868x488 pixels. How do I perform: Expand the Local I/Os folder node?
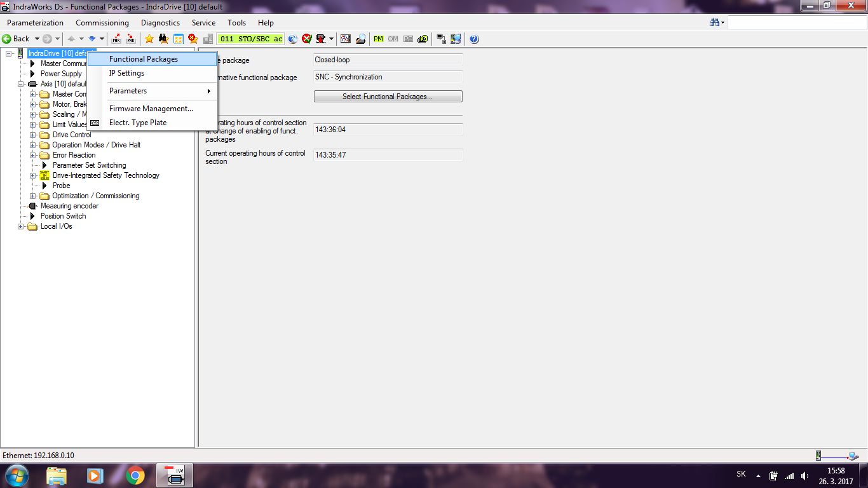point(21,226)
